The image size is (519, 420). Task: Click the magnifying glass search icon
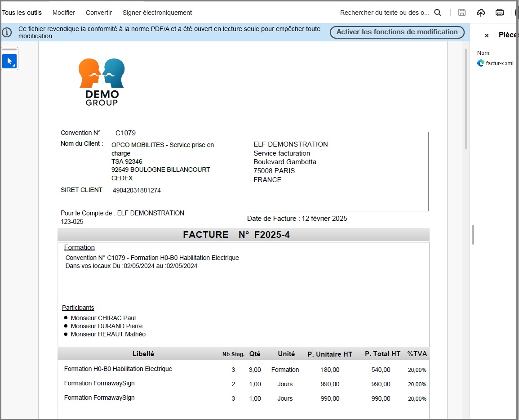pyautogui.click(x=438, y=13)
